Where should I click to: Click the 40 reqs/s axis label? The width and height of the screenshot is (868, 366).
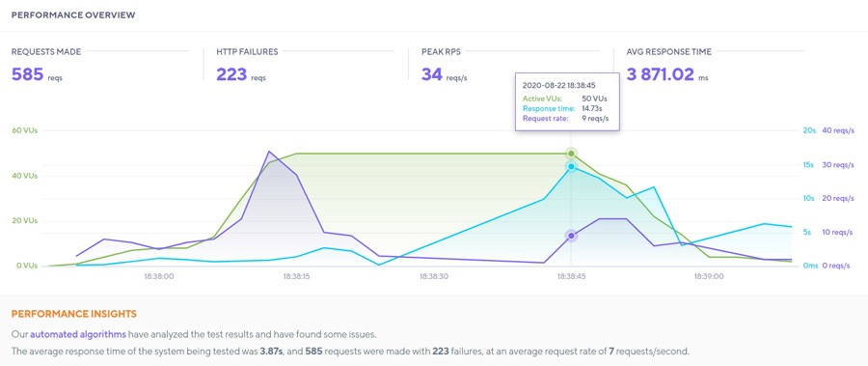pyautogui.click(x=839, y=131)
